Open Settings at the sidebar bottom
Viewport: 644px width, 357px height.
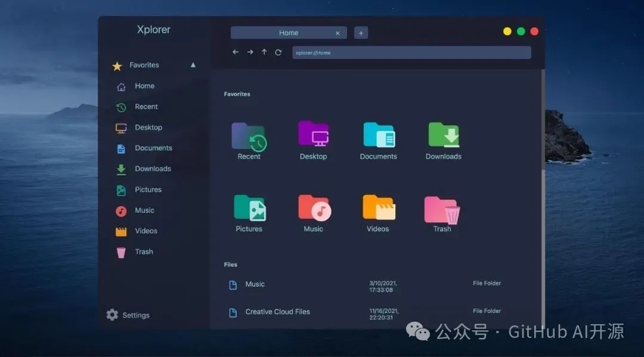point(128,315)
